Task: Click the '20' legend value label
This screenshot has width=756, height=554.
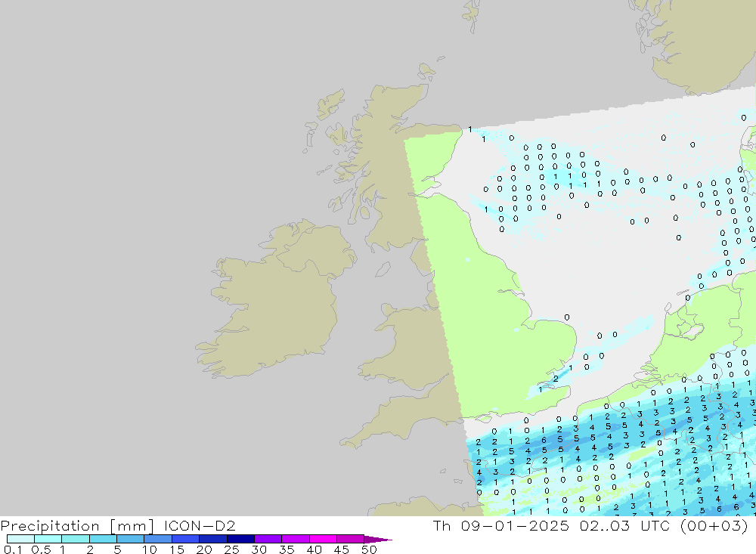Action: (204, 549)
